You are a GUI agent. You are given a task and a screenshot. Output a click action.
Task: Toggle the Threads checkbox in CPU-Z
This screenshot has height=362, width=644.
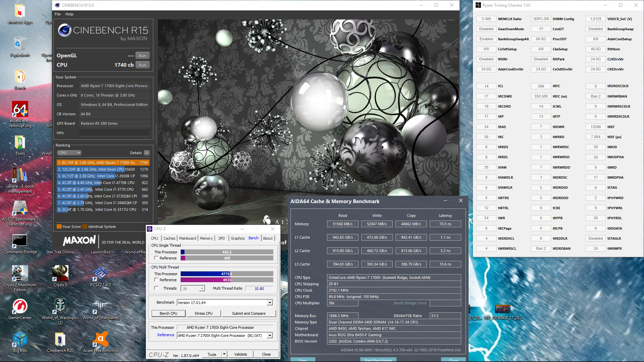(x=156, y=288)
